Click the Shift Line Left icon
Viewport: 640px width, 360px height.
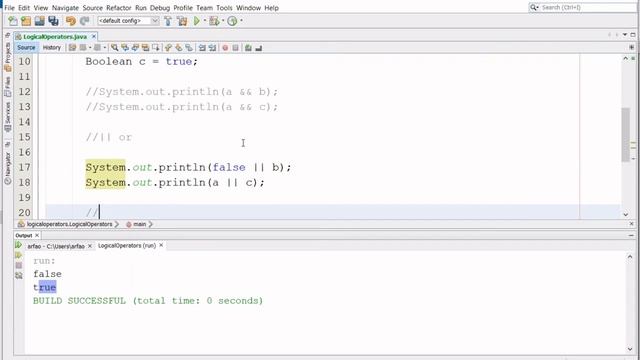click(202, 48)
